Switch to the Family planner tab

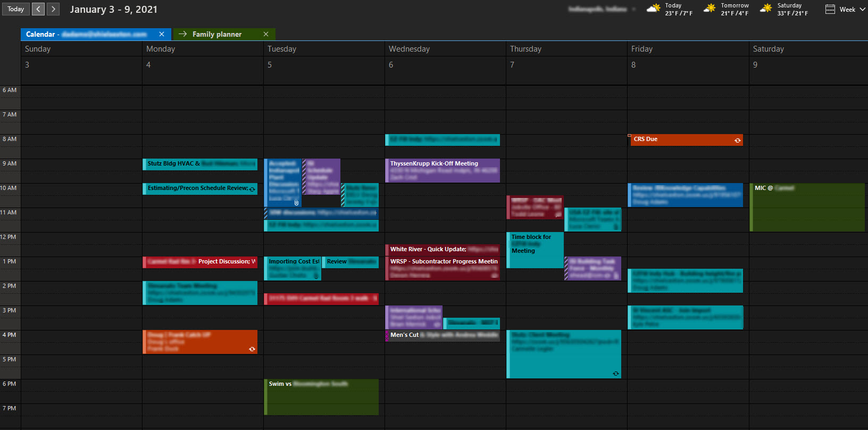pyautogui.click(x=217, y=34)
